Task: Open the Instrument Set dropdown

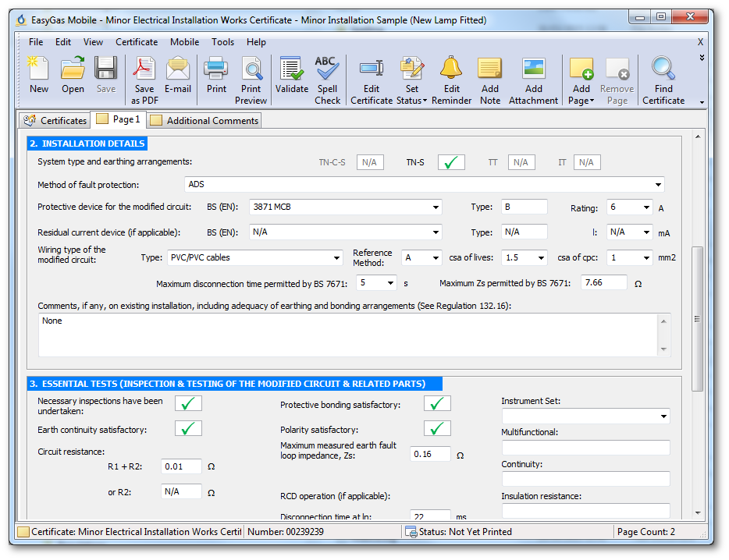Action: click(x=663, y=416)
